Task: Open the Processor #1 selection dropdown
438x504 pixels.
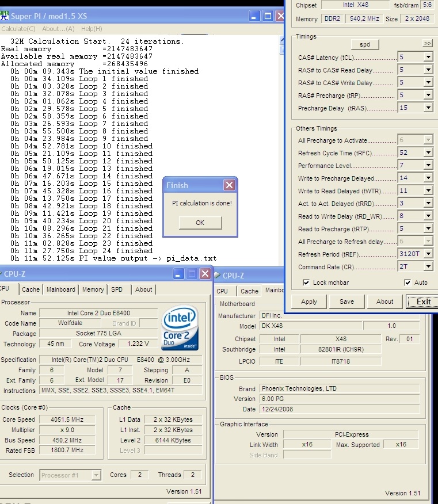Action: pyautogui.click(x=96, y=475)
